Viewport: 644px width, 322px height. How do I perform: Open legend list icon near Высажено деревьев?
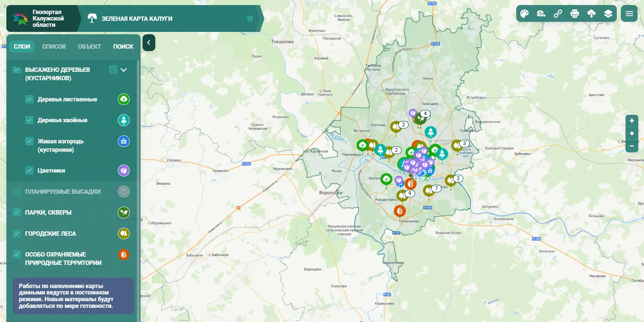click(113, 70)
